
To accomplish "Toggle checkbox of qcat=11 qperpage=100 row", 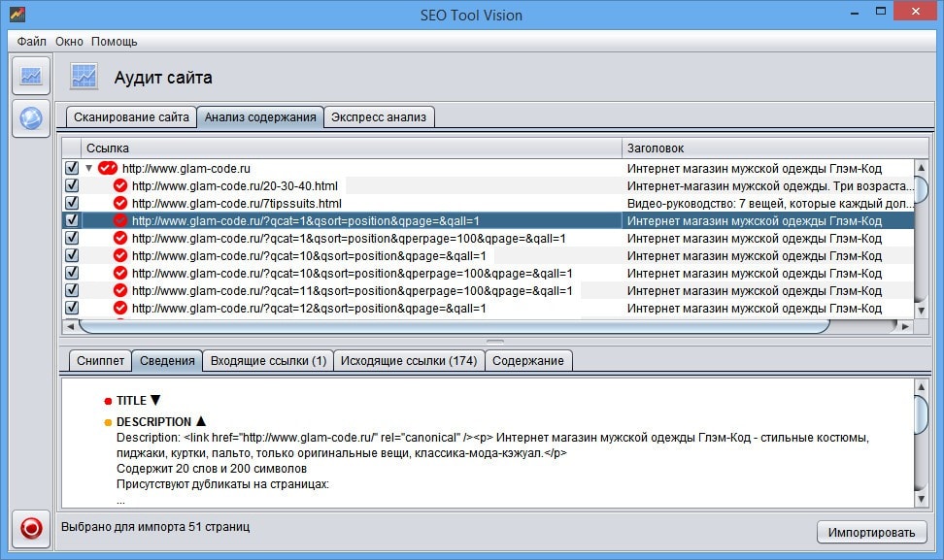I will [72, 290].
